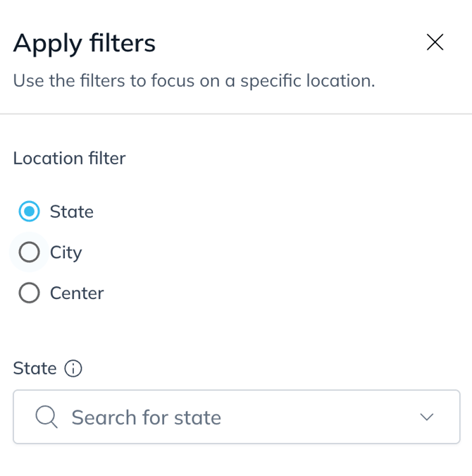Click the empty circle next to Center
The width and height of the screenshot is (472, 476).
tap(29, 293)
